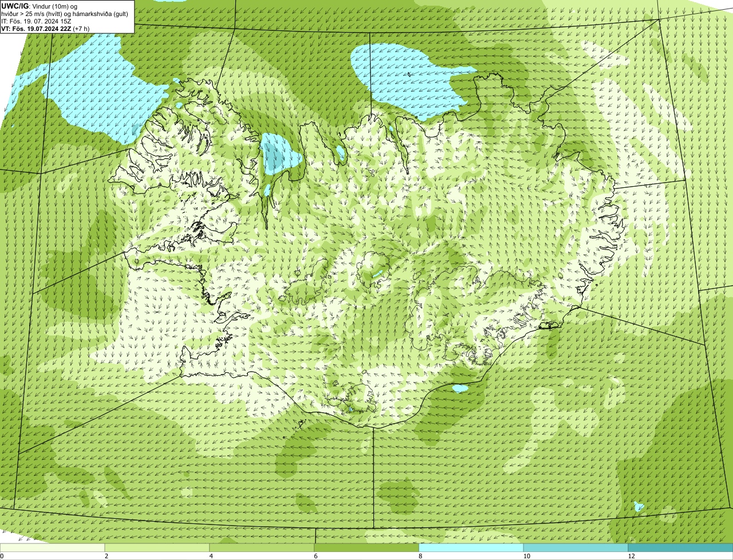Pick the 6–8 m/s dark green scale color
Viewport: 733px width, 560px height.
pos(366,547)
